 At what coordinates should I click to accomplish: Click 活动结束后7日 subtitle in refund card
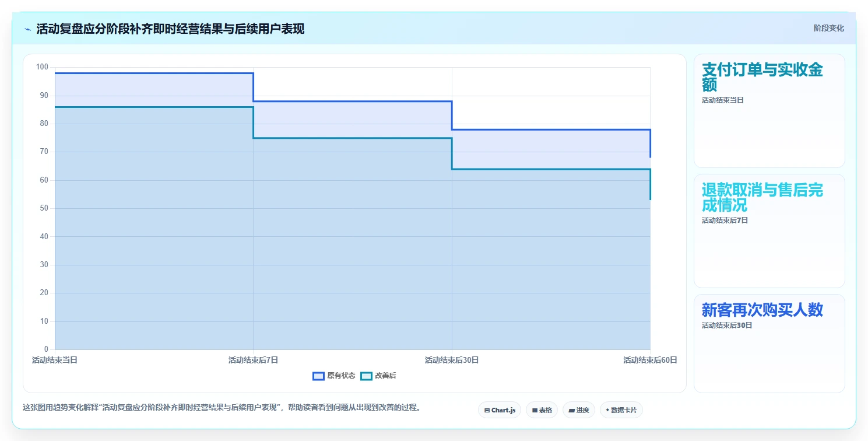click(725, 220)
